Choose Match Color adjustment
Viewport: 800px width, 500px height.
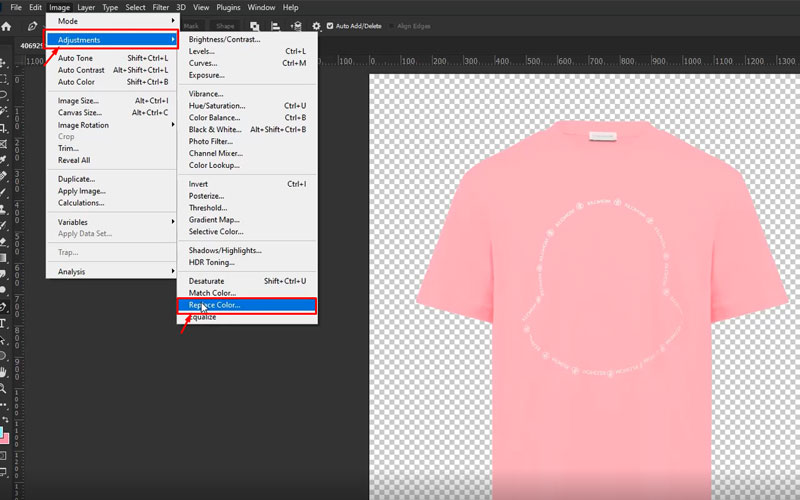(x=247, y=293)
